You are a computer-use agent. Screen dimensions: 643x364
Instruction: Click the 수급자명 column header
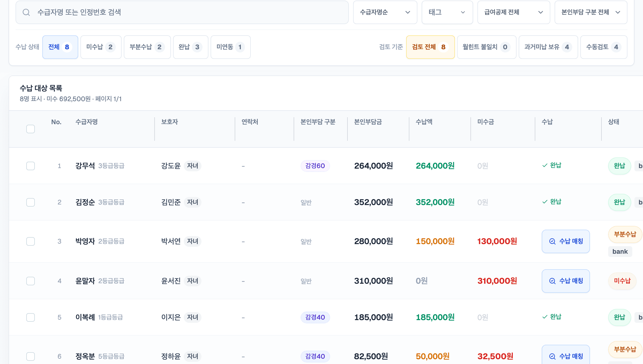point(87,122)
